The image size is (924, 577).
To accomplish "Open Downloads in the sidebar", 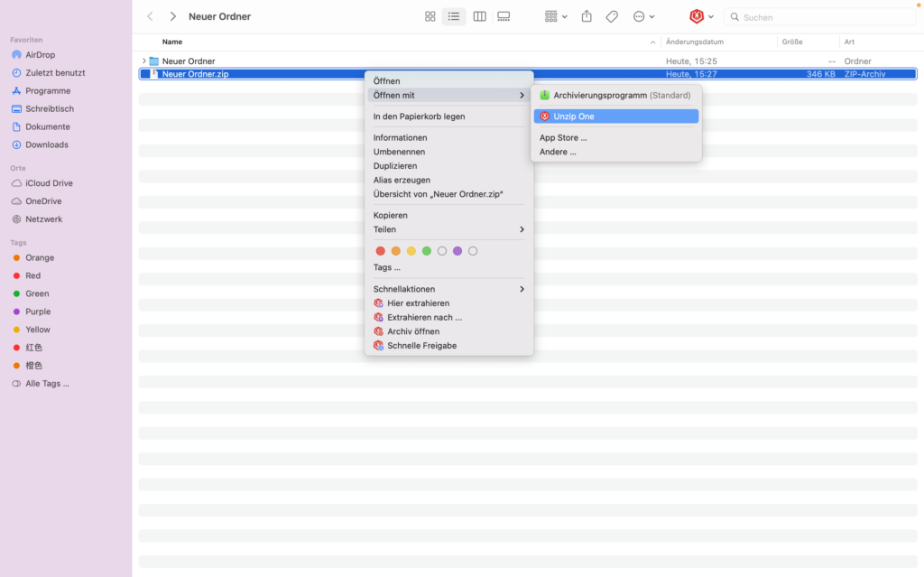I will (x=46, y=144).
